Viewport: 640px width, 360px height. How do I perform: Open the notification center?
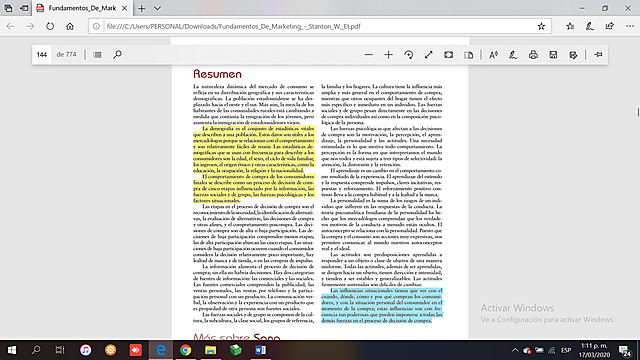(x=625, y=350)
